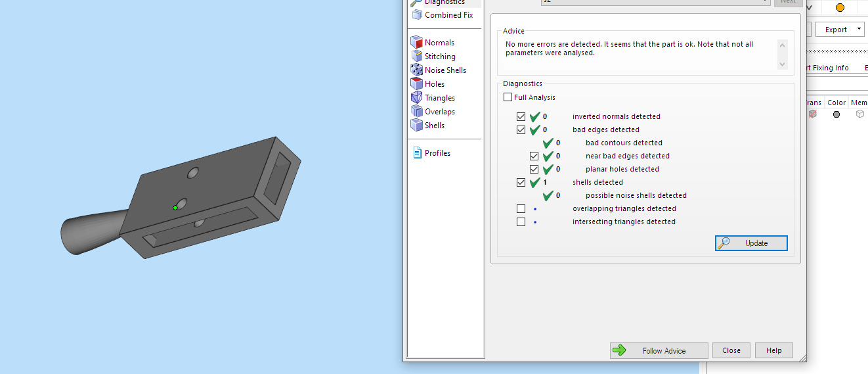
Task: Uncheck bad edges detected checkbox
Action: [x=521, y=129]
